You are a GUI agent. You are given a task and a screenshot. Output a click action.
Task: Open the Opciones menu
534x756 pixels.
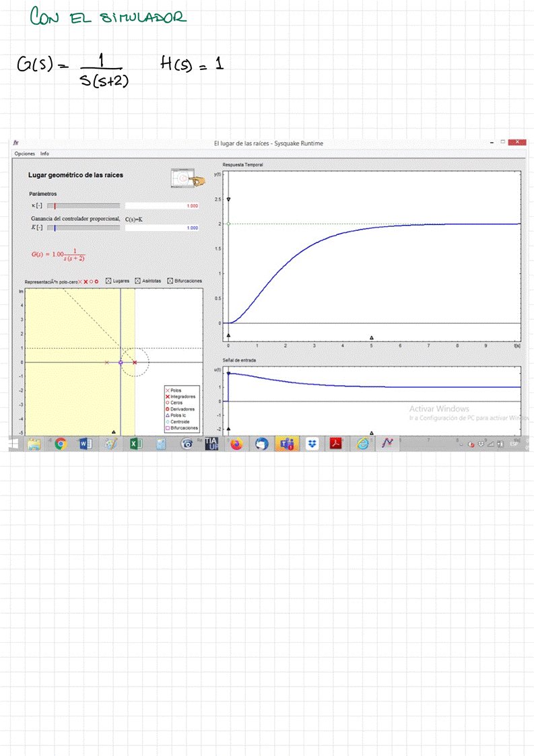[24, 153]
